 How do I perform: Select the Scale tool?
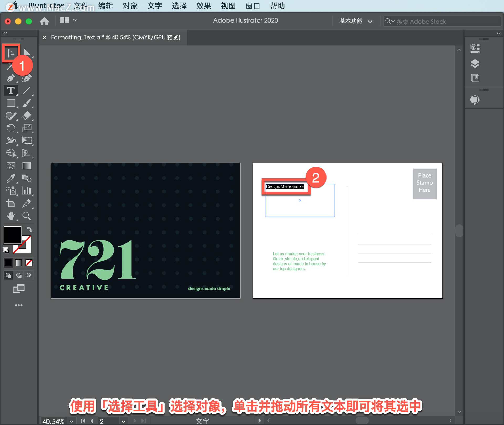27,128
